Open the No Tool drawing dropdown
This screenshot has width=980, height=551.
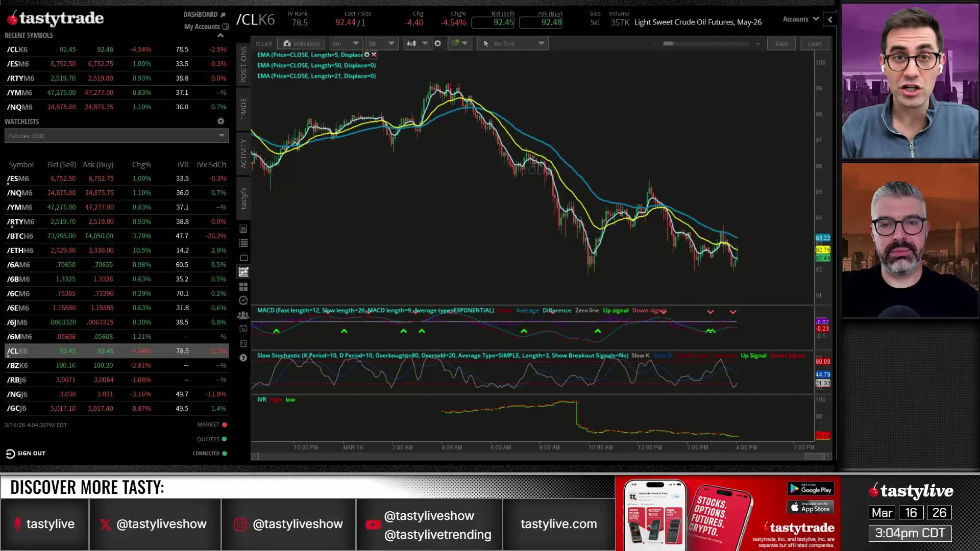click(513, 44)
